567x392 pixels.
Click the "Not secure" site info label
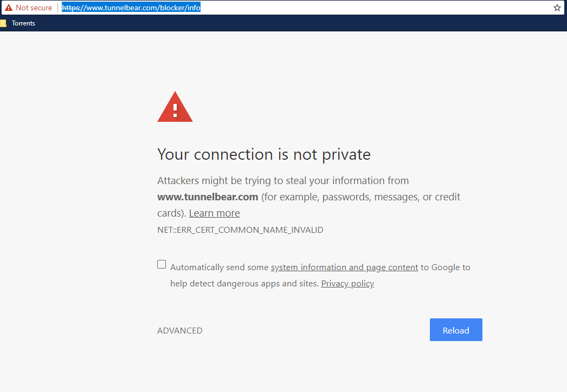click(34, 8)
